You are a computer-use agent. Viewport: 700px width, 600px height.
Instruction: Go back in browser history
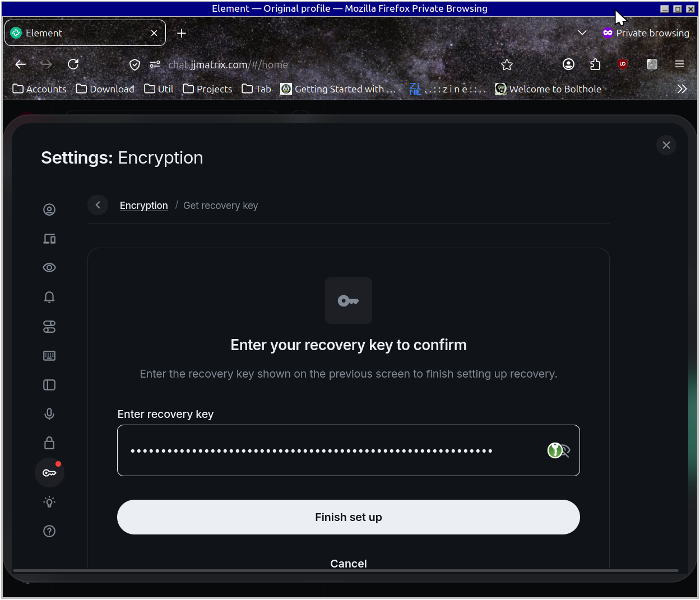[21, 64]
